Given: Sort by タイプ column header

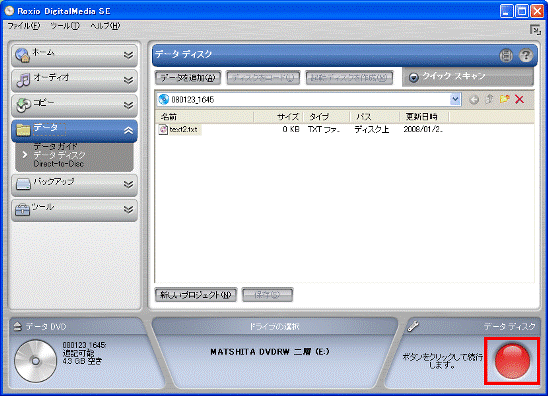Looking at the screenshot, I should (326, 116).
